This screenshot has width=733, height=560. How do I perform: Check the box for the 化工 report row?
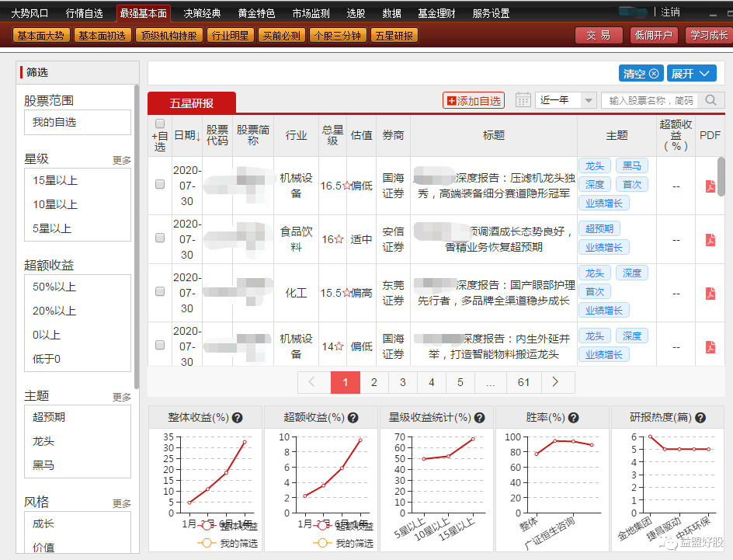[x=160, y=291]
